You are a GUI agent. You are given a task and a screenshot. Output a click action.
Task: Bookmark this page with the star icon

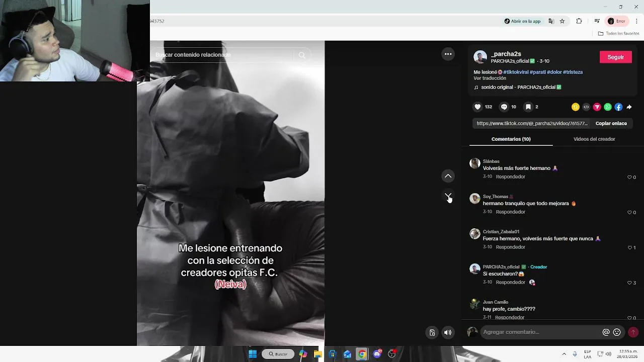(562, 21)
